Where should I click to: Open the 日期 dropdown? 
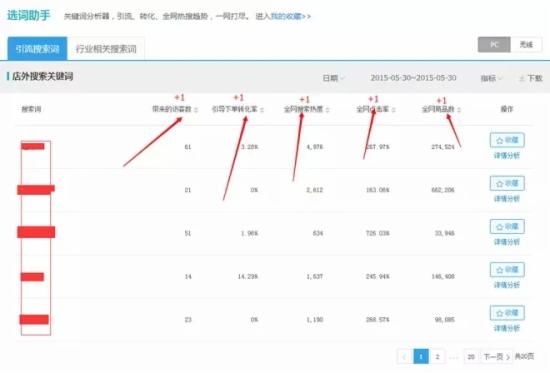(x=333, y=78)
